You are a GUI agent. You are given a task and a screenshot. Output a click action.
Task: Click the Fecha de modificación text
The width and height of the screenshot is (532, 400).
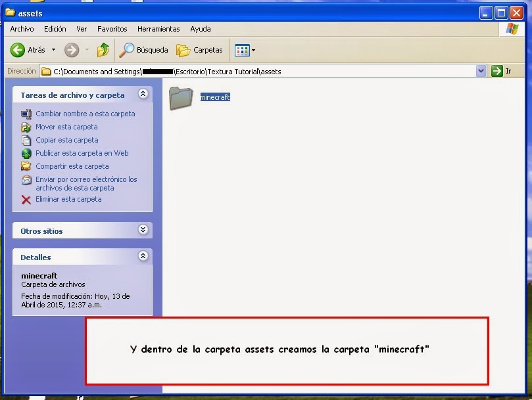click(x=76, y=300)
